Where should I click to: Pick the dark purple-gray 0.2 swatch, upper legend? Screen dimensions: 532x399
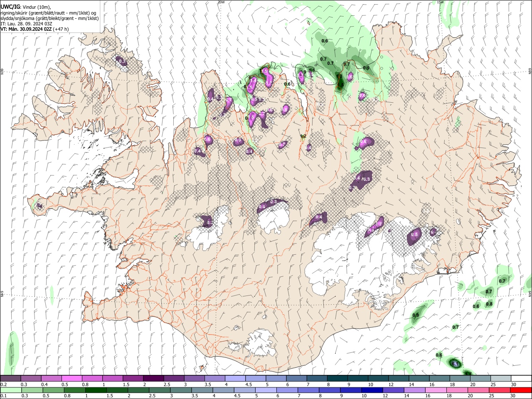[10, 379]
